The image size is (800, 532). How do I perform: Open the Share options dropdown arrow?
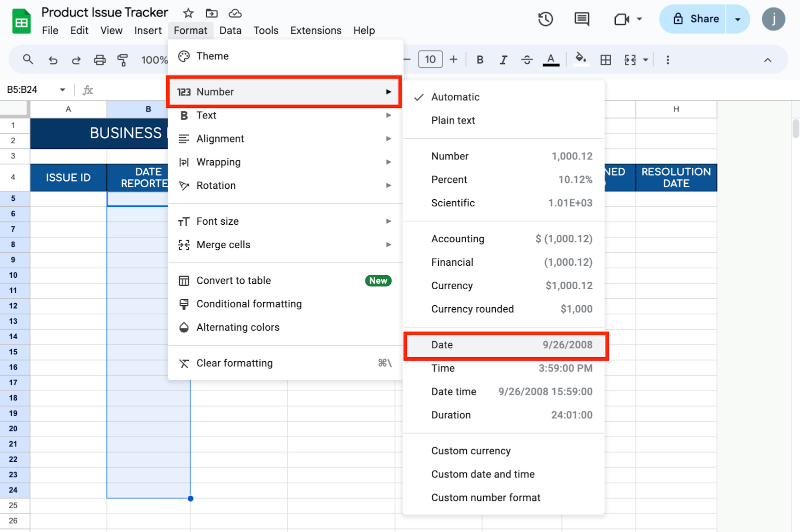(737, 19)
